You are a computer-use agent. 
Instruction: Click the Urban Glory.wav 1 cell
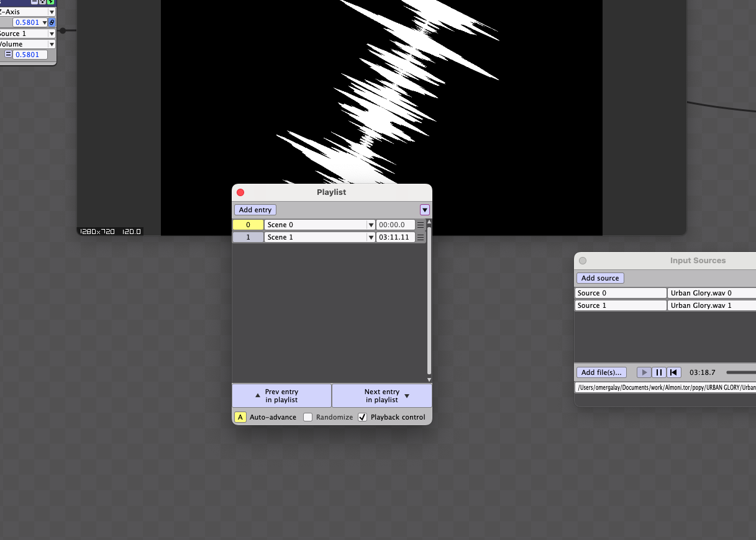(712, 305)
